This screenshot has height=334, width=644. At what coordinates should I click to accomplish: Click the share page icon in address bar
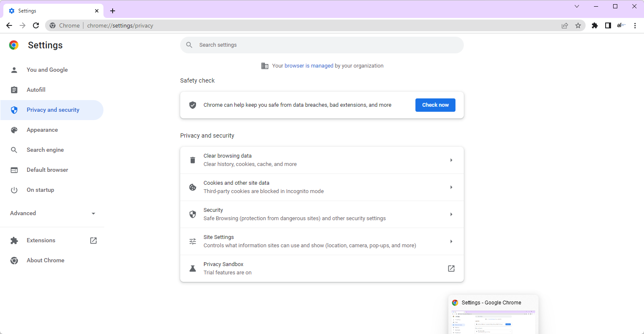[x=565, y=25]
